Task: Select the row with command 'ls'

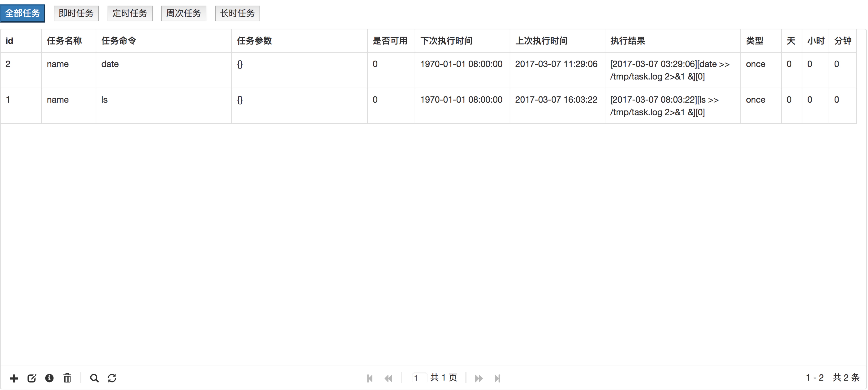Action: 428,106
